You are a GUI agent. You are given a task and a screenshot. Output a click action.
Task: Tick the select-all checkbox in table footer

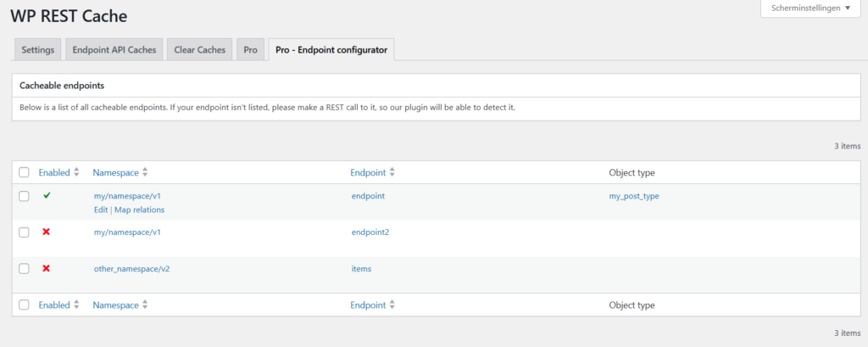point(24,305)
